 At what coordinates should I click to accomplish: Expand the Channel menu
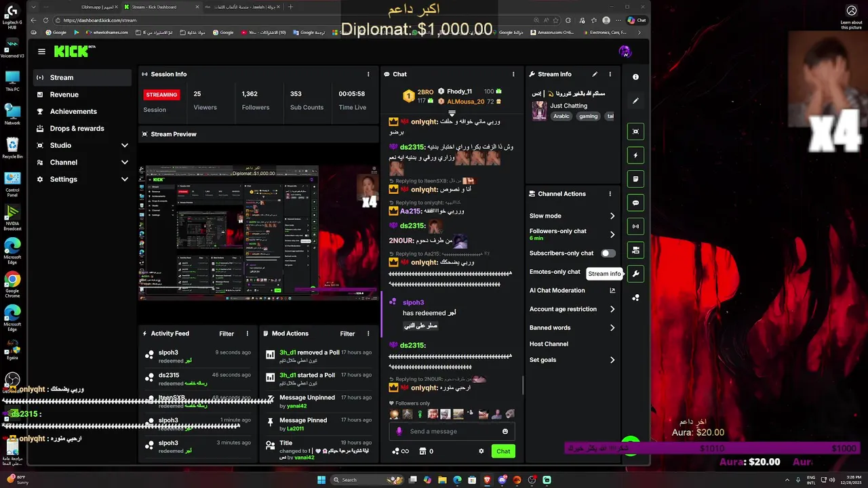pyautogui.click(x=83, y=162)
